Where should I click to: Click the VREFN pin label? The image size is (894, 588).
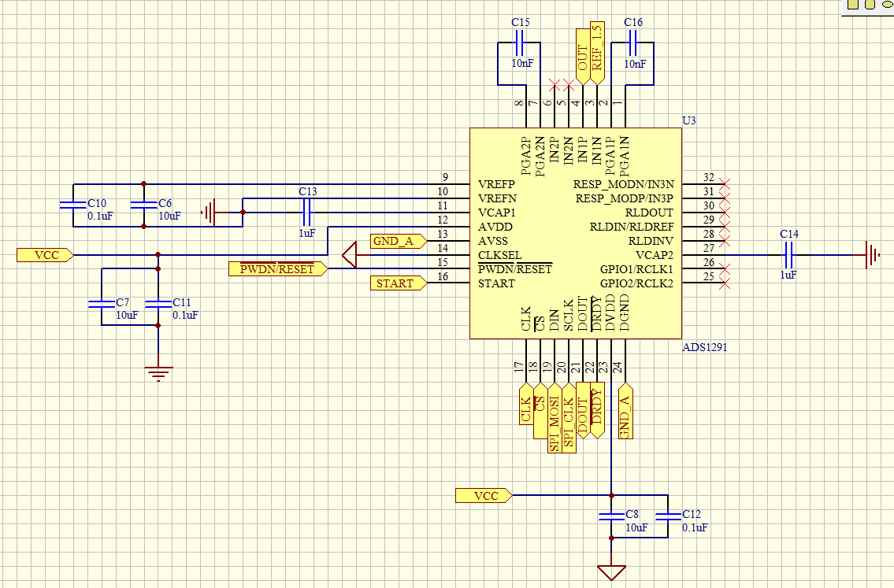pos(497,198)
